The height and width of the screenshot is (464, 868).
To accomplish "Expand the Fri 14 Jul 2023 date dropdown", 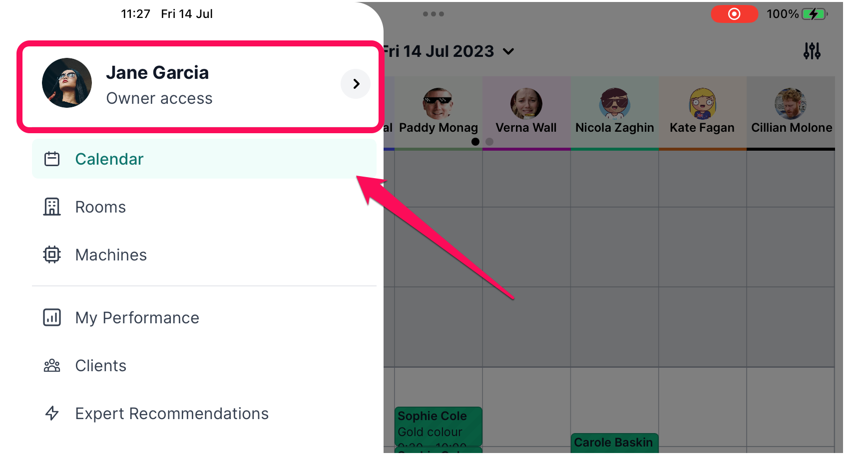I will coord(508,51).
